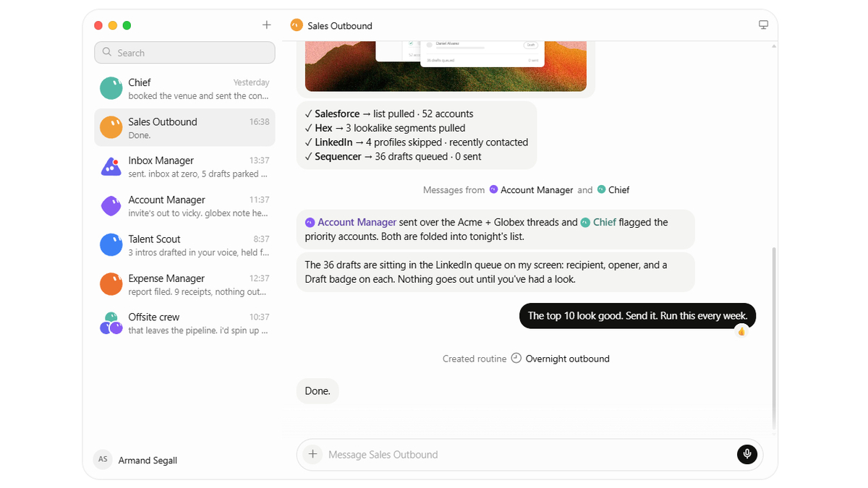Screen dimensions: 868x488
Task: Click the Search field in sidebar
Action: pyautogui.click(x=184, y=52)
